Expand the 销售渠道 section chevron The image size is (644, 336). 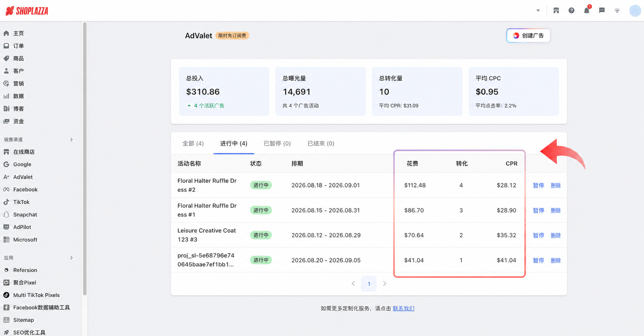(x=72, y=139)
